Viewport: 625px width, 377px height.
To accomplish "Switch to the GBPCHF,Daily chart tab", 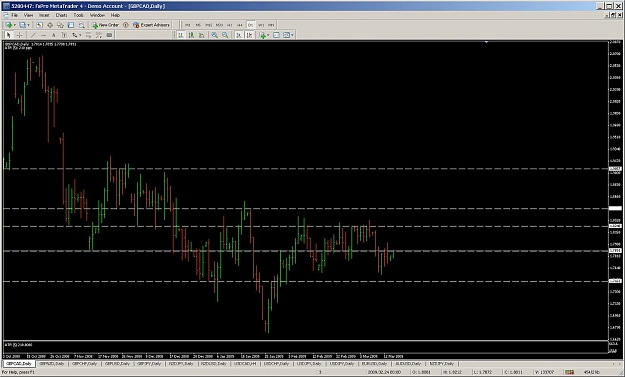I will pos(85,364).
